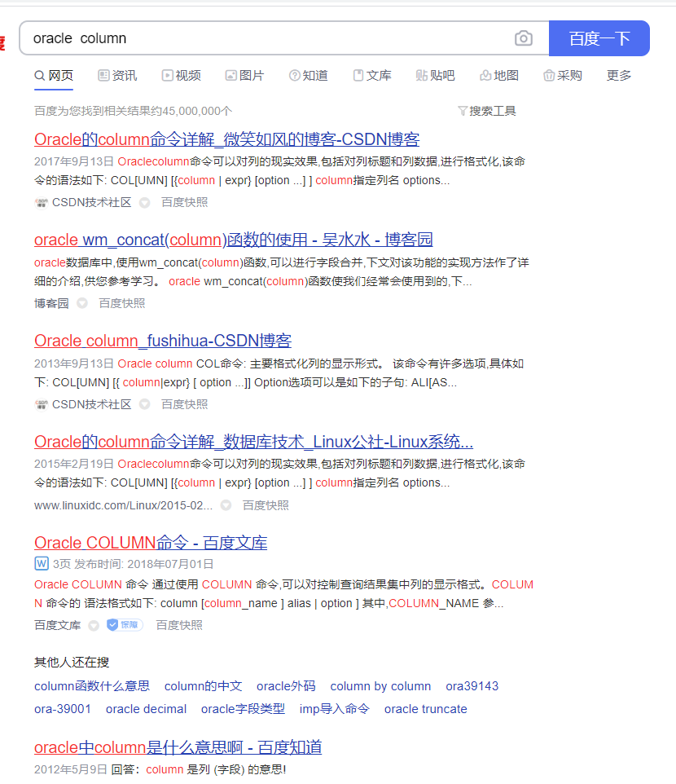
Task: Click the 其他人还在搜 heading
Action: pyautogui.click(x=72, y=663)
